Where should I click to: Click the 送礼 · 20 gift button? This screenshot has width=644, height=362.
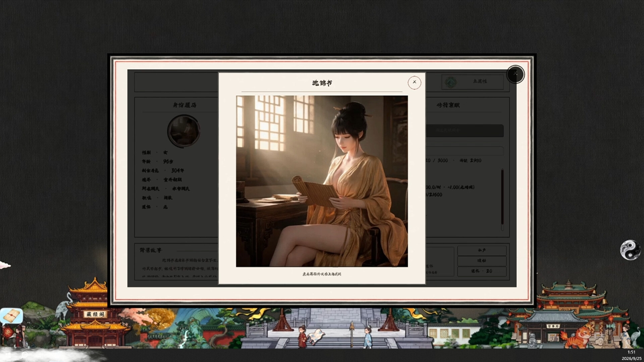click(x=482, y=271)
